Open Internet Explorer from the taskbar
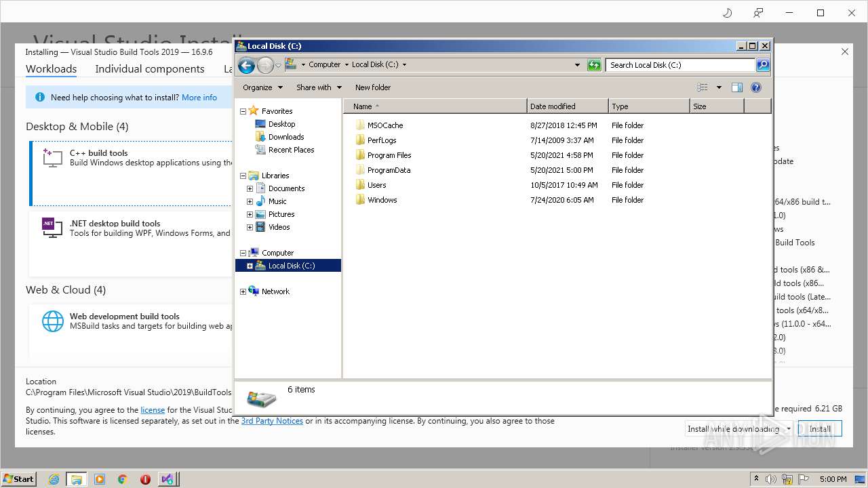Viewport: 868px width, 488px height. [x=54, y=479]
